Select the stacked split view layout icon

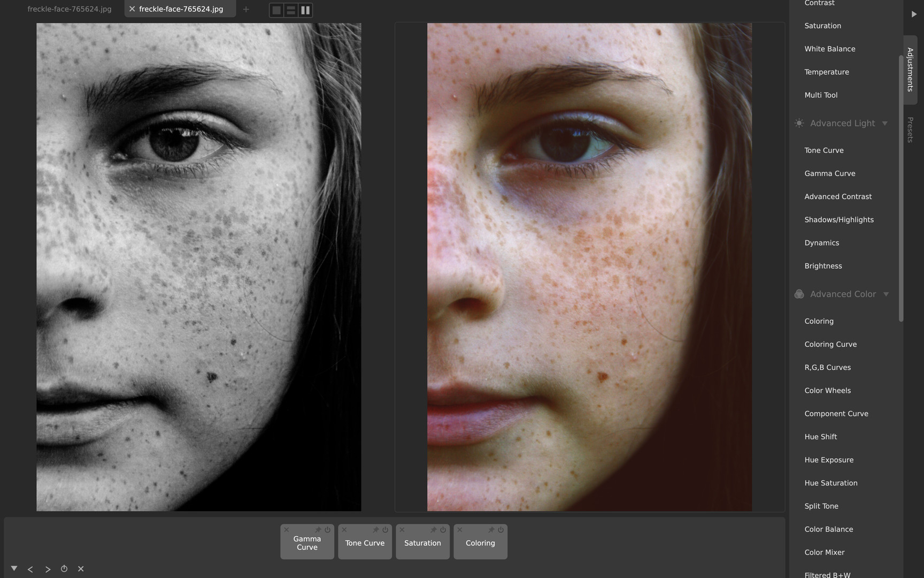click(291, 10)
